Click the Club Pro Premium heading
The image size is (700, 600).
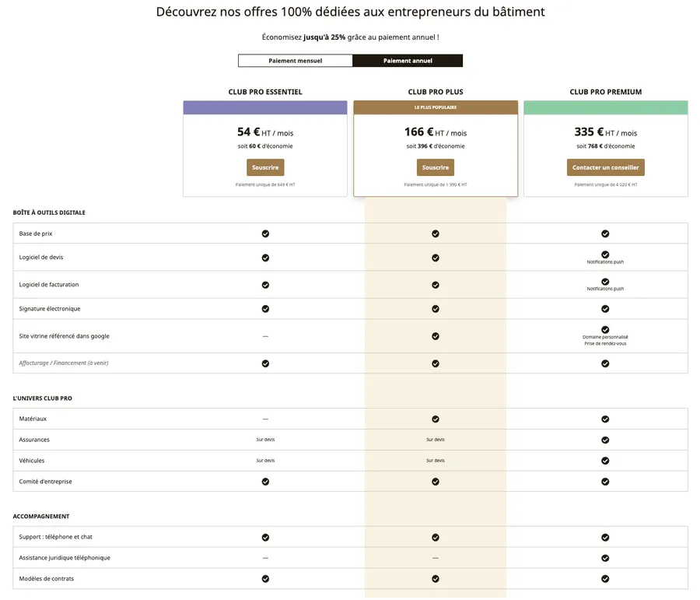pos(605,92)
